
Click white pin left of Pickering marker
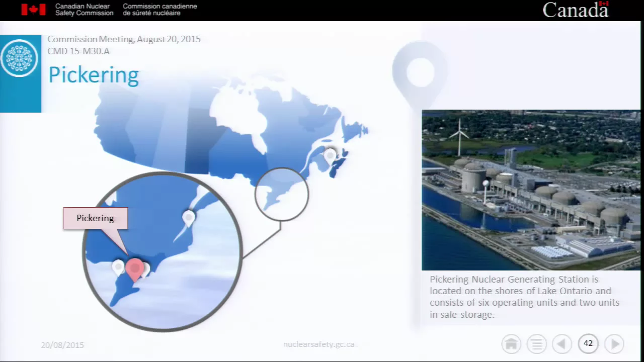tap(118, 267)
